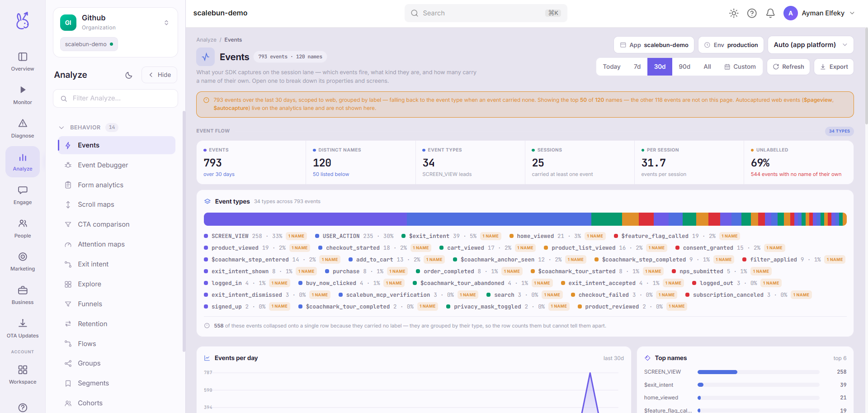Open Event Debugger in sidebar
868x413 pixels.
[x=117, y=165]
